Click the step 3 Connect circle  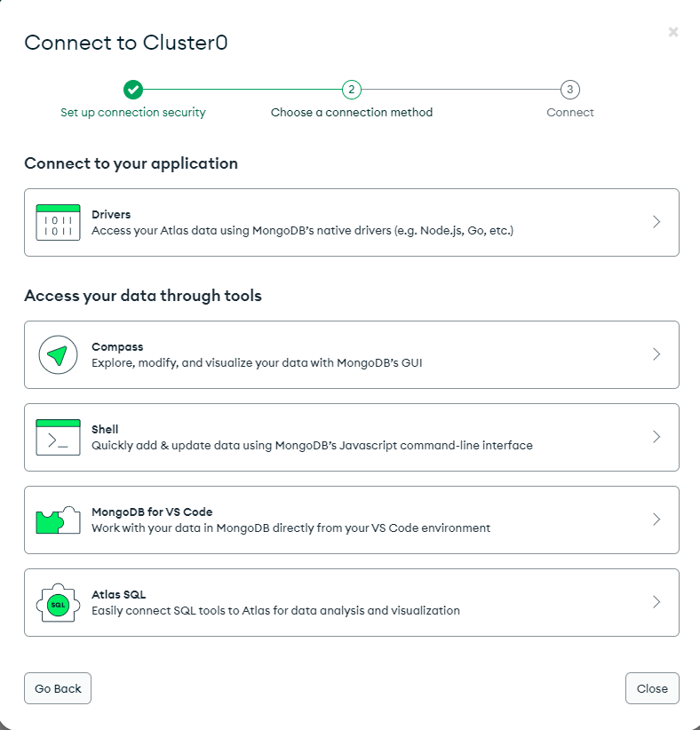click(570, 90)
